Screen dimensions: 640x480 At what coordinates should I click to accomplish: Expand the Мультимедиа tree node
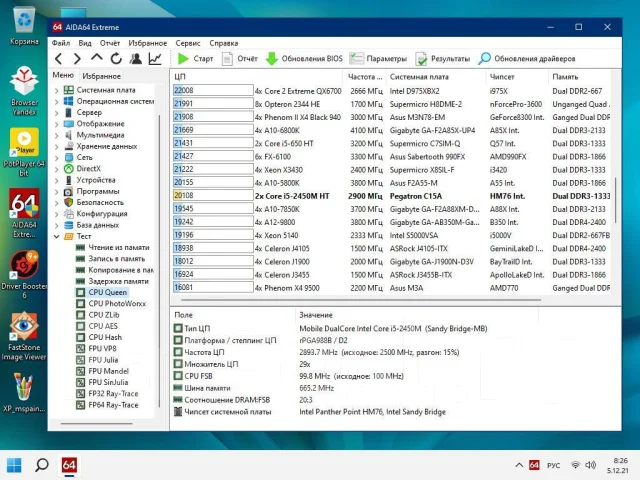click(x=57, y=135)
